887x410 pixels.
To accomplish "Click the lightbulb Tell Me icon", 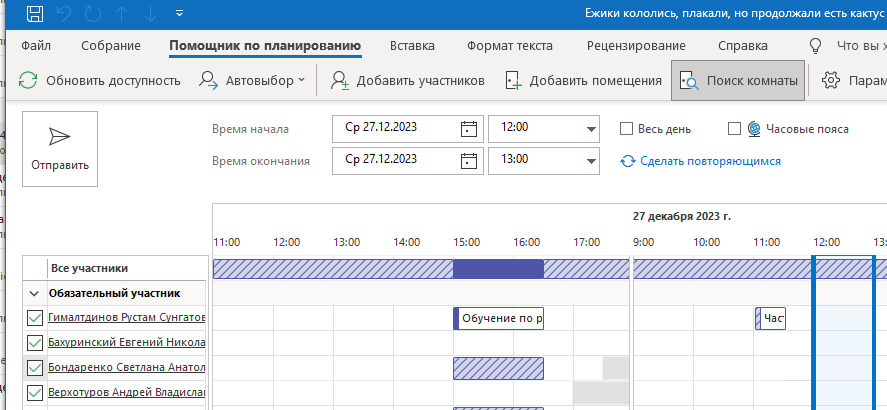I will [x=815, y=46].
